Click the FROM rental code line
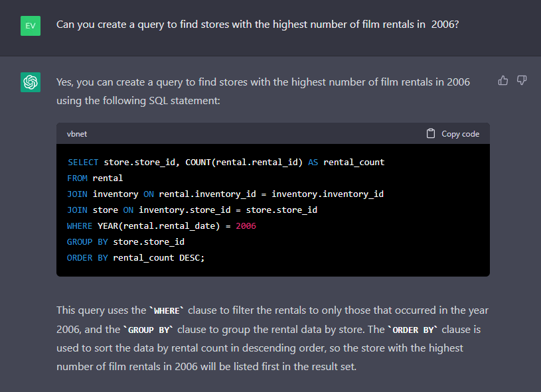The image size is (541, 392). [95, 178]
